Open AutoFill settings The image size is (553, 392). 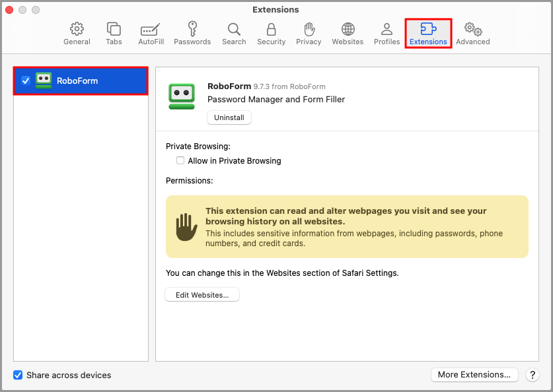coord(151,34)
